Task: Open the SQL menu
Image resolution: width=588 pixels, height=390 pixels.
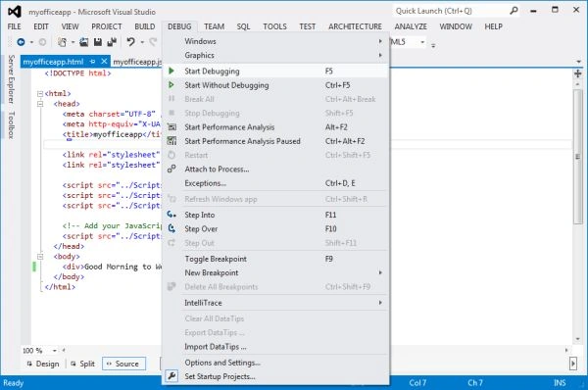Action: pyautogui.click(x=243, y=26)
